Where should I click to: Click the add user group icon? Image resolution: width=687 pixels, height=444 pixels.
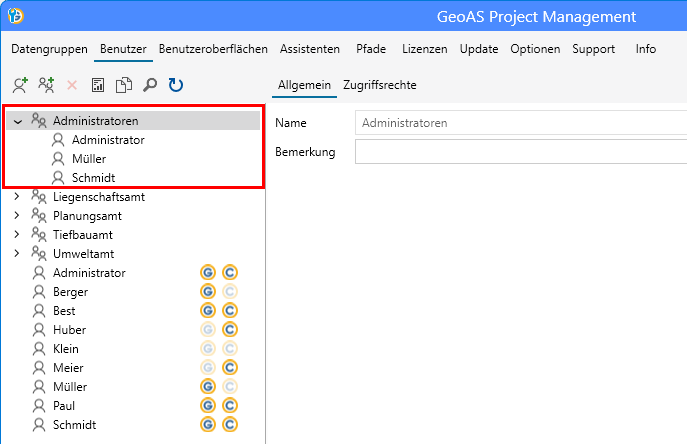tap(46, 86)
